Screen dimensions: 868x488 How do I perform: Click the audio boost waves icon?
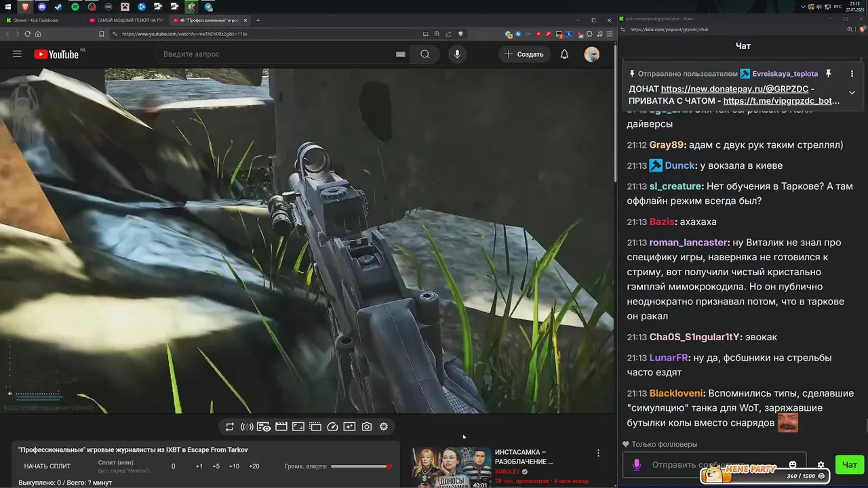pos(247,426)
